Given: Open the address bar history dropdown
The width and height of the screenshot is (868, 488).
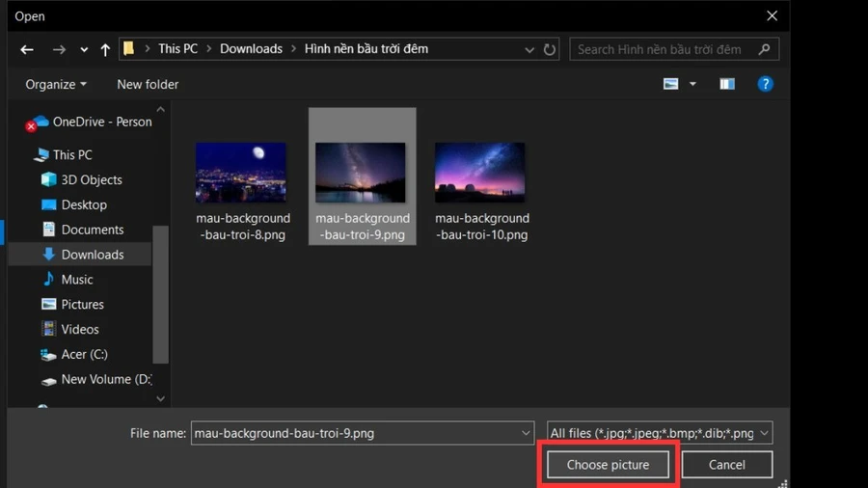Looking at the screenshot, I should (529, 50).
